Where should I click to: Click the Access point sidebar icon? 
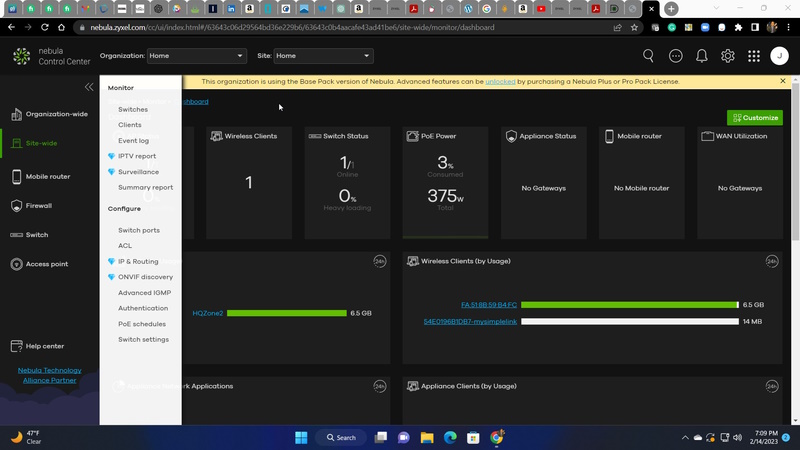pyautogui.click(x=16, y=264)
